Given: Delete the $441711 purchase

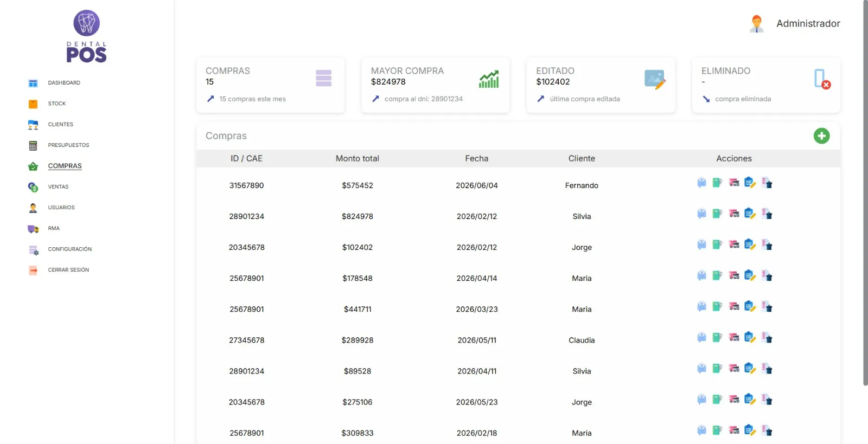Looking at the screenshot, I should point(767,306).
